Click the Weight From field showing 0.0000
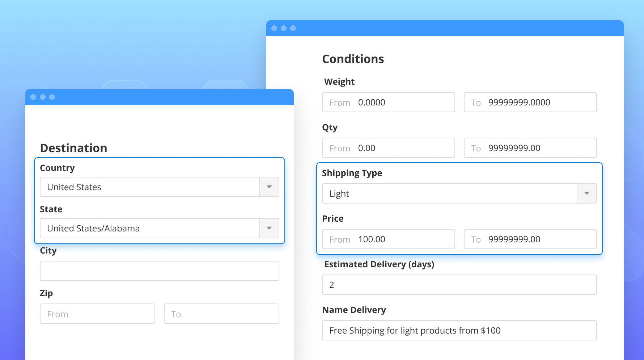Screen dimensions: 644x360 388,102
